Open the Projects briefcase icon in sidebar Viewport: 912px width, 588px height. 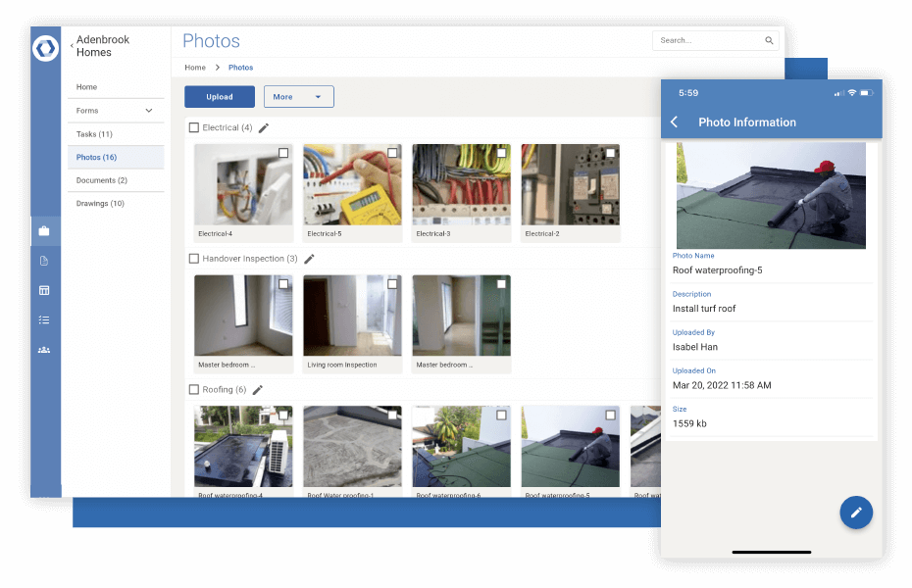tap(45, 231)
